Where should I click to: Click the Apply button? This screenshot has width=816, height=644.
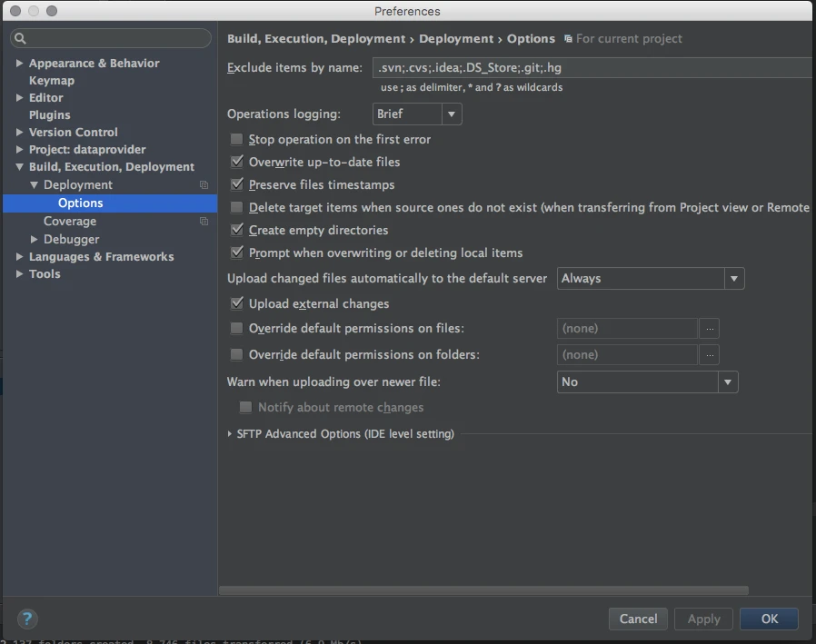[x=703, y=619]
